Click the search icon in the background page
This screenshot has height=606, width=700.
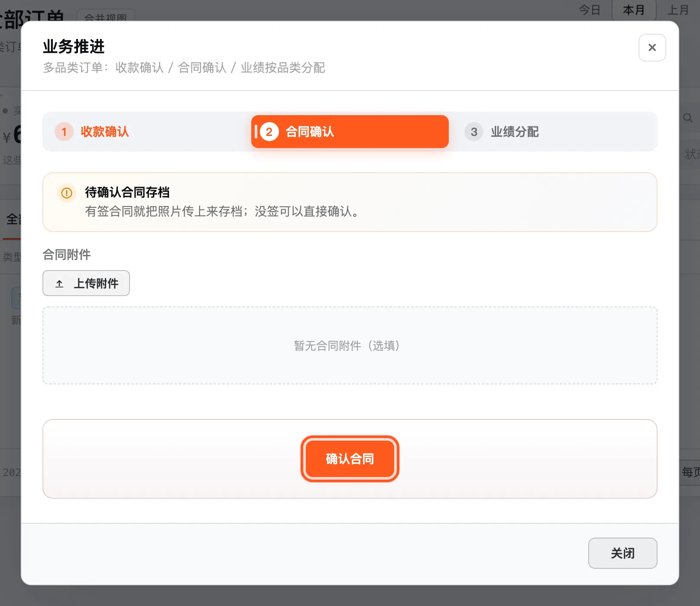687,118
